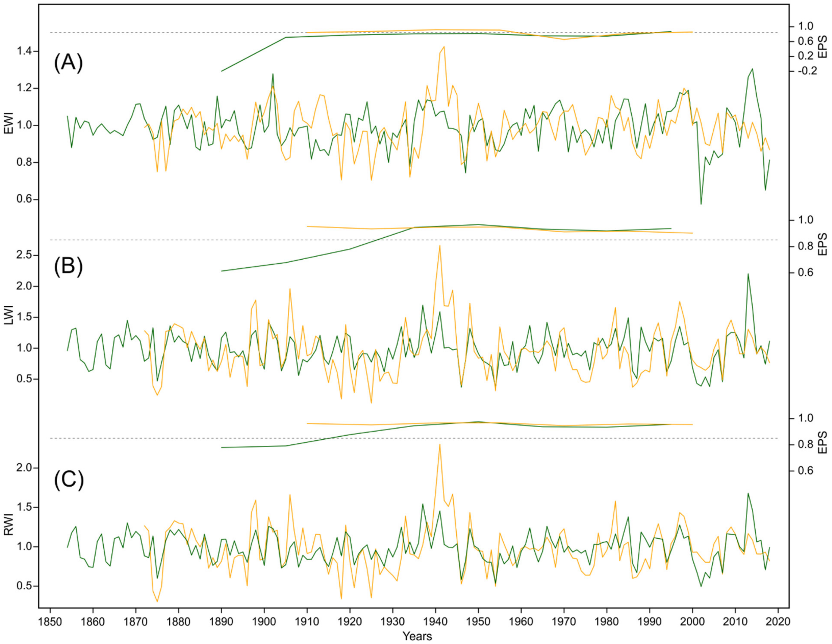Click the middle panel EPS axis title
The width and height of the screenshot is (832, 644).
click(x=823, y=244)
